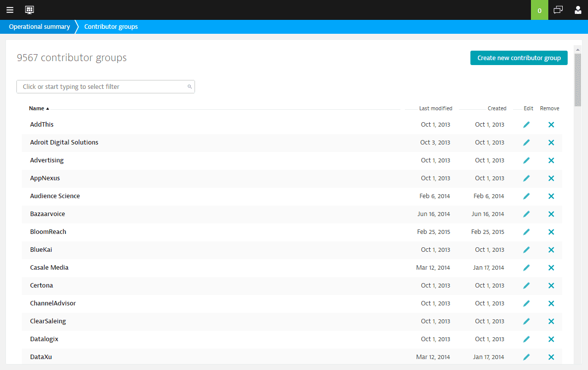Select the ChannelAdvisor row name
Image resolution: width=588 pixels, height=370 pixels.
click(x=53, y=303)
